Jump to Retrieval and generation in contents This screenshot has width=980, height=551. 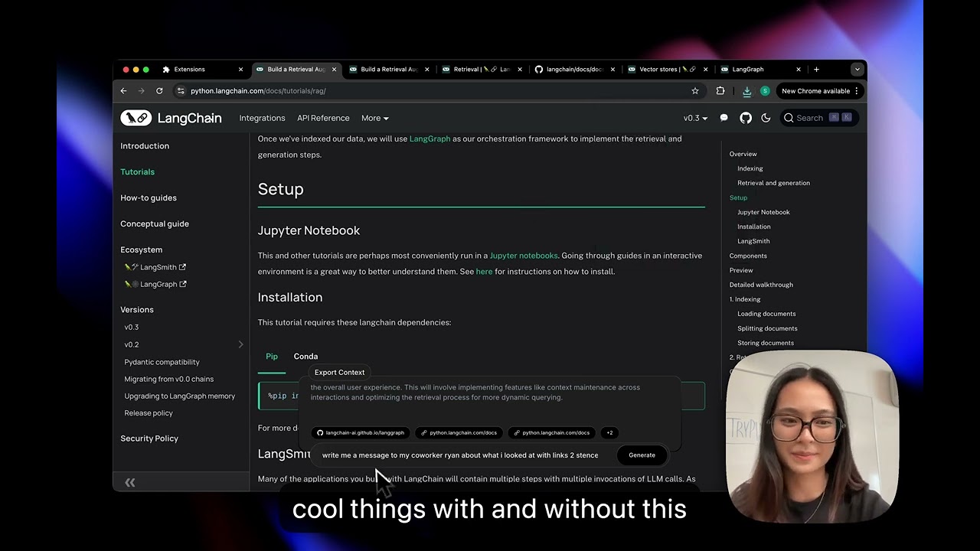click(x=773, y=183)
